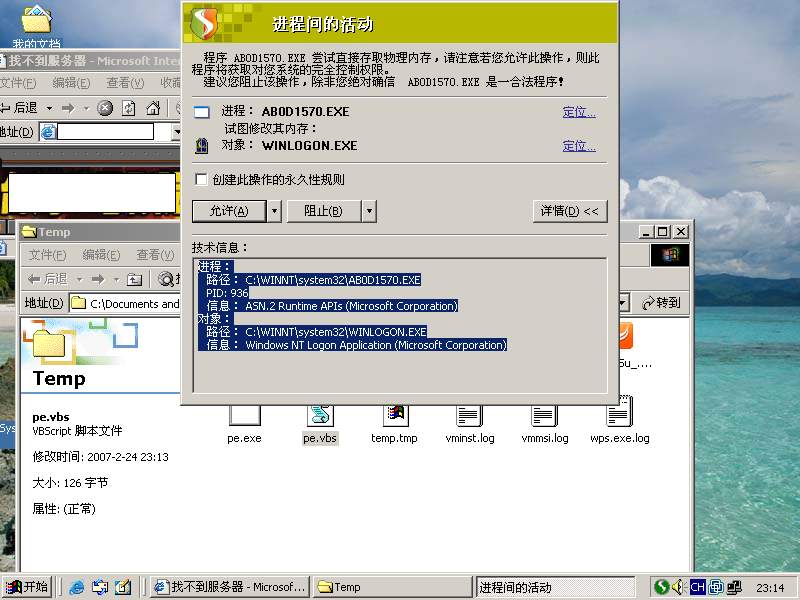The height and width of the screenshot is (600, 800).
Task: Click the Stop icon in Internet Explorer
Action: tap(105, 108)
